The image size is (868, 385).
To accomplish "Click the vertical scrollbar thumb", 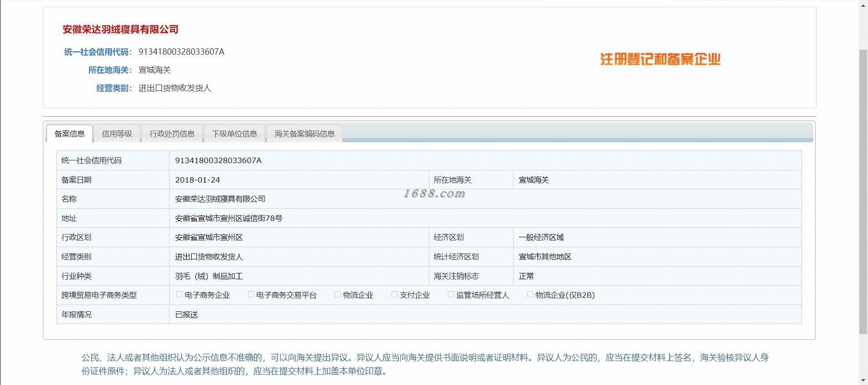I will click(x=863, y=192).
